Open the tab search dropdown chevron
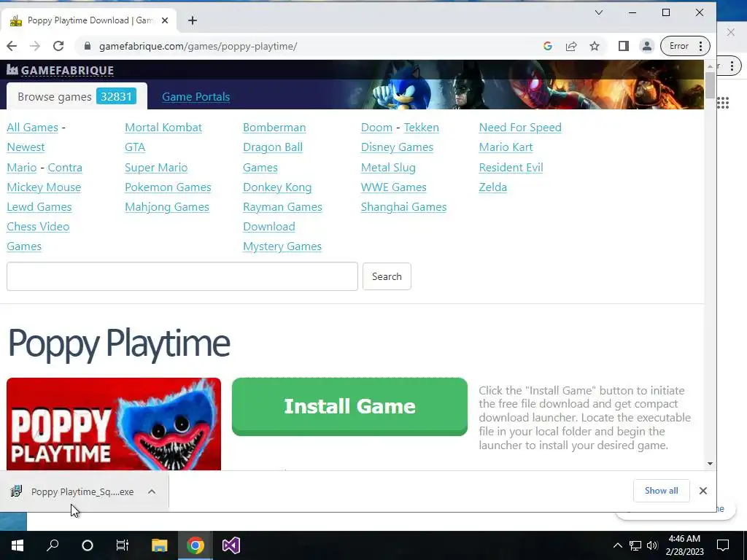747x560 pixels. click(599, 13)
